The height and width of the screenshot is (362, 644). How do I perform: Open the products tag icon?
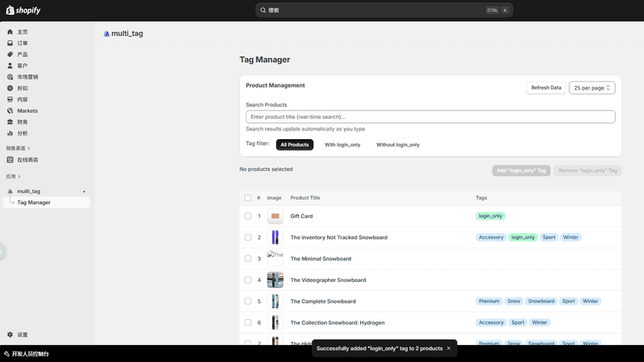(x=10, y=54)
